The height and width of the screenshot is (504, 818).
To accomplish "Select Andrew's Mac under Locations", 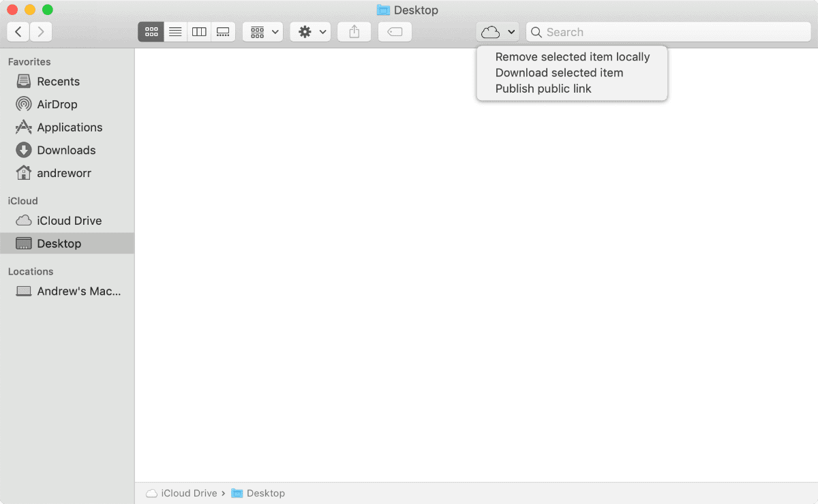I will click(78, 292).
